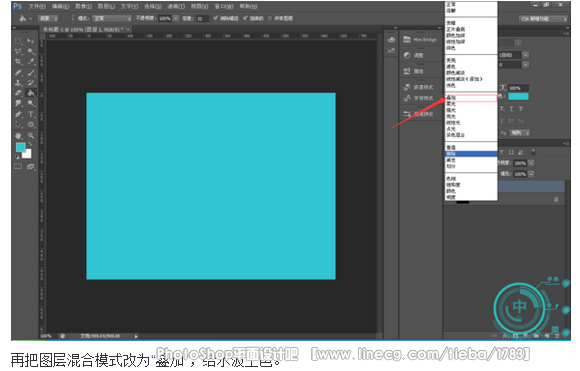
Task: Open the 图像(I) Image menu
Action: pos(84,6)
